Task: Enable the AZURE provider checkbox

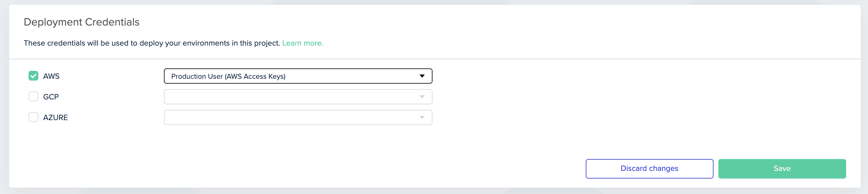Action: (x=33, y=117)
